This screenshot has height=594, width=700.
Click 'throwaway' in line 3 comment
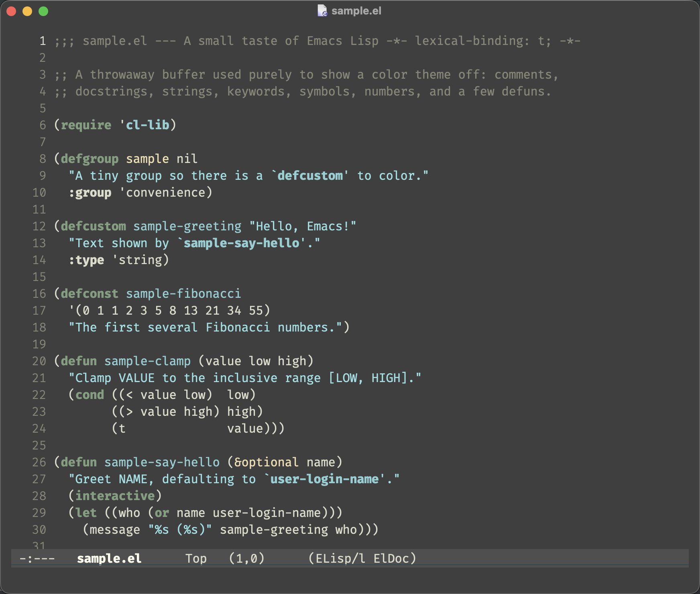[122, 74]
